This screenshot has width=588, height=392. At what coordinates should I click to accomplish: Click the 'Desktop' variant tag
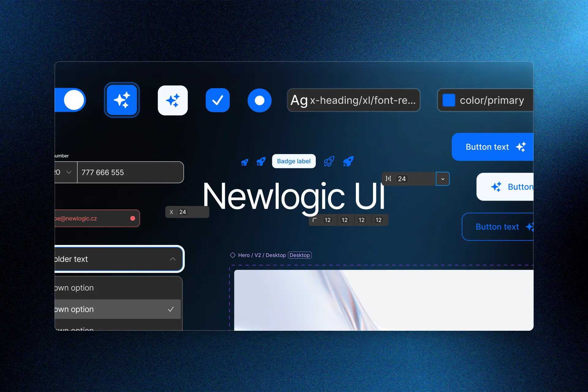click(x=300, y=255)
